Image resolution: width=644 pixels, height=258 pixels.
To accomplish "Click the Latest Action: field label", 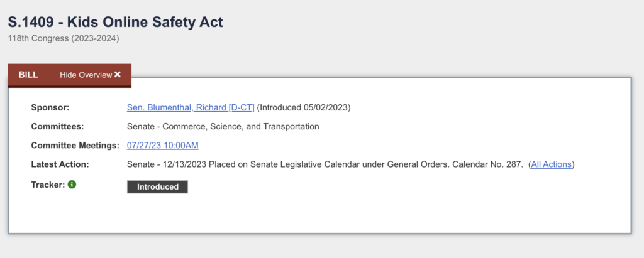I will (60, 164).
